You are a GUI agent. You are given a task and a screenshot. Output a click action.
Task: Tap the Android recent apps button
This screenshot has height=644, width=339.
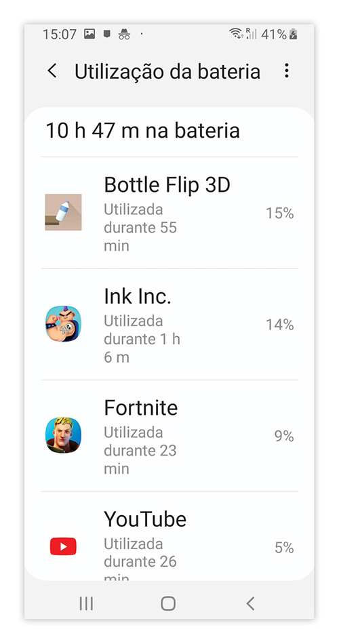point(86,603)
